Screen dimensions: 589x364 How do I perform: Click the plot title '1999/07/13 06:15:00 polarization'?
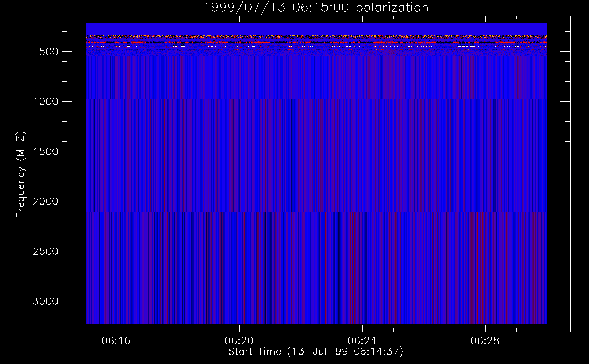tap(316, 8)
